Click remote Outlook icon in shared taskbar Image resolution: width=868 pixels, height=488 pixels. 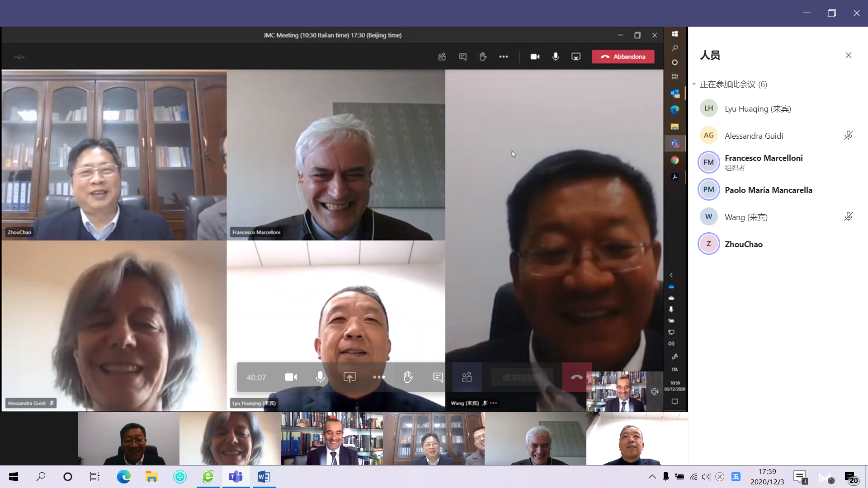pos(675,94)
